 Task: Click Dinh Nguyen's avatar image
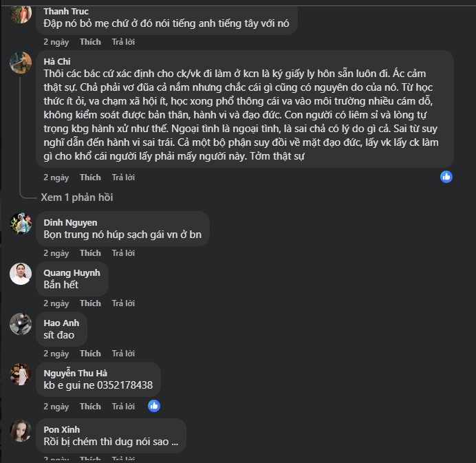[x=21, y=224]
